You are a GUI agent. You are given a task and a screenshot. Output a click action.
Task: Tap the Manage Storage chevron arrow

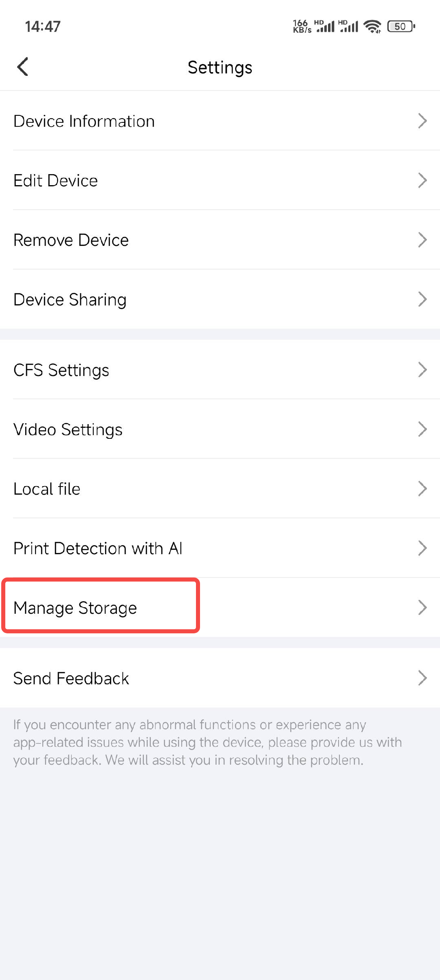coord(422,608)
